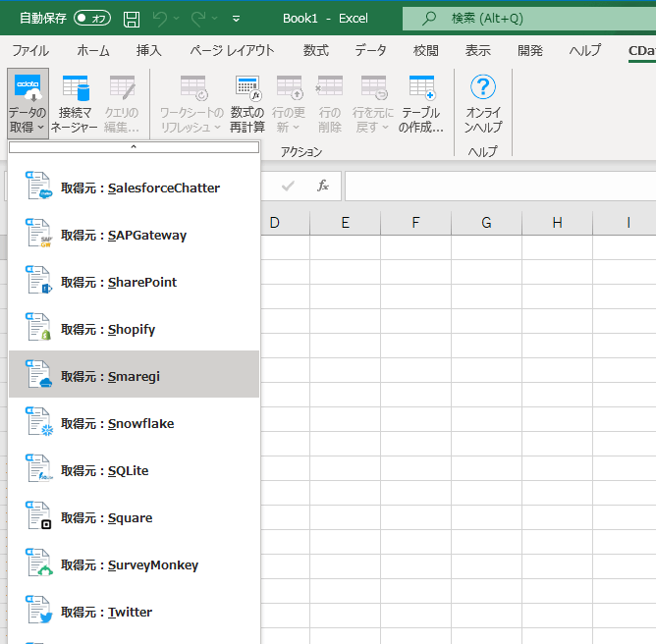Toggle the 自動保存 autosave switch
The image size is (656, 644).
pos(92,18)
